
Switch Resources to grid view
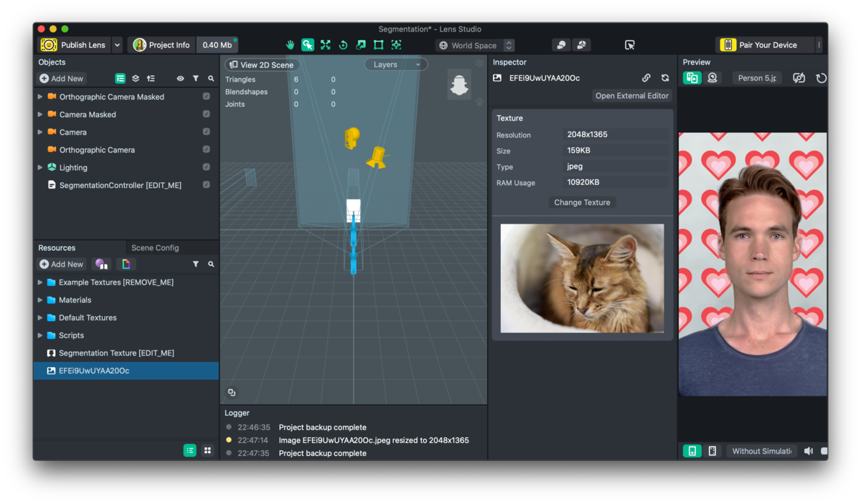[x=207, y=450]
